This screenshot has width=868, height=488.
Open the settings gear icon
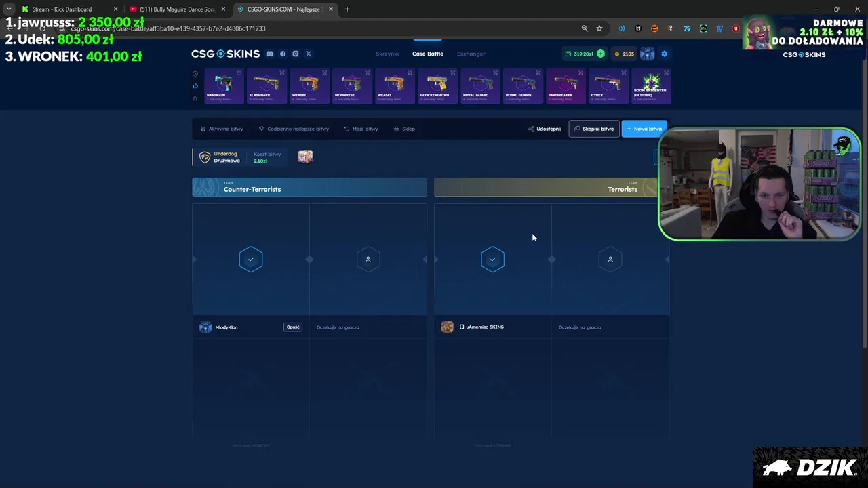click(665, 54)
